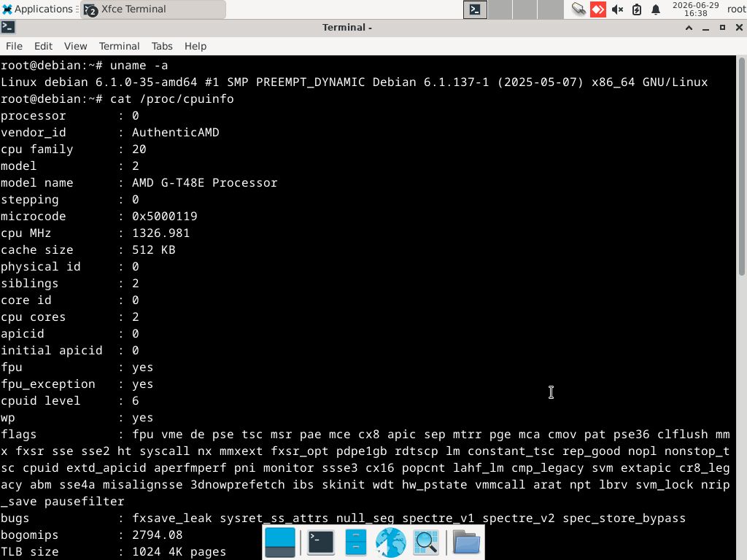Image resolution: width=747 pixels, height=560 pixels.
Task: Click the network connection tray icon
Action: pyautogui.click(x=578, y=9)
